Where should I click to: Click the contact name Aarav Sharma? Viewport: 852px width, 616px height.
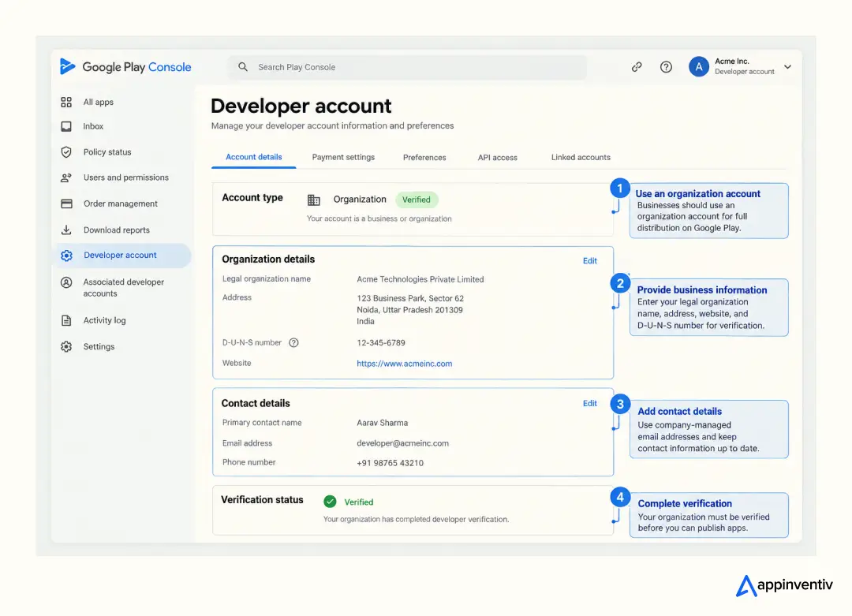(382, 423)
